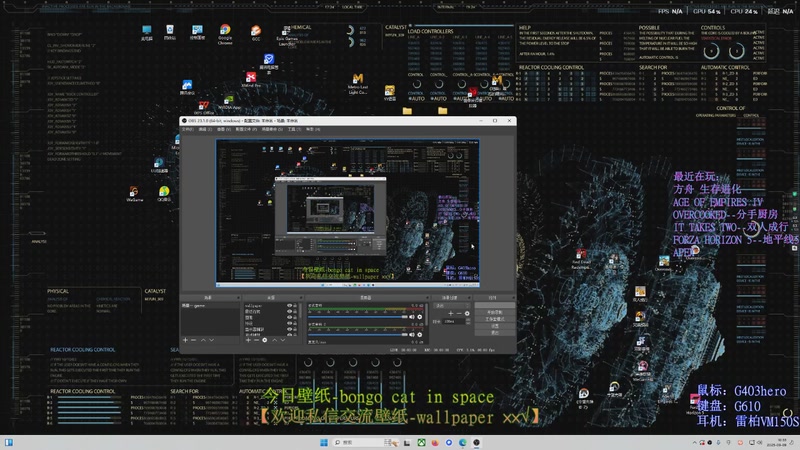Move scene up with arrow in Scenes panel
This screenshot has height=450, width=800.
[203, 340]
